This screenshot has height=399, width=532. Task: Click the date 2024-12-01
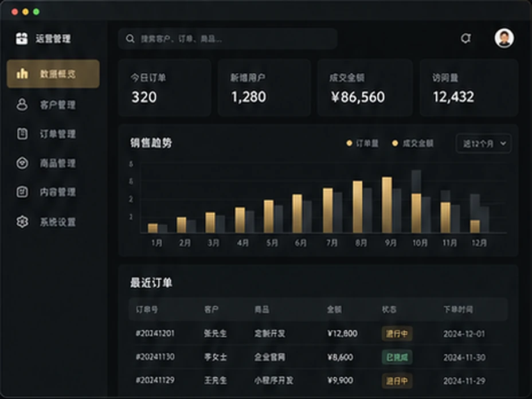tap(464, 334)
